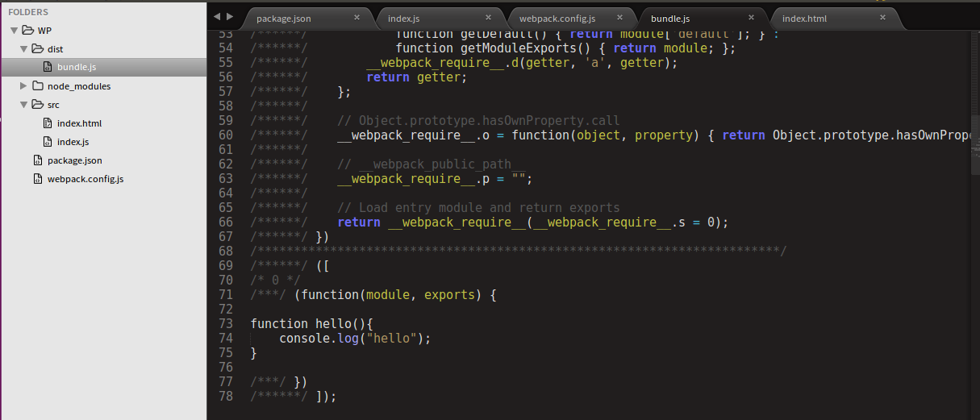Close the index.html tab
The image size is (980, 420).
click(x=882, y=17)
